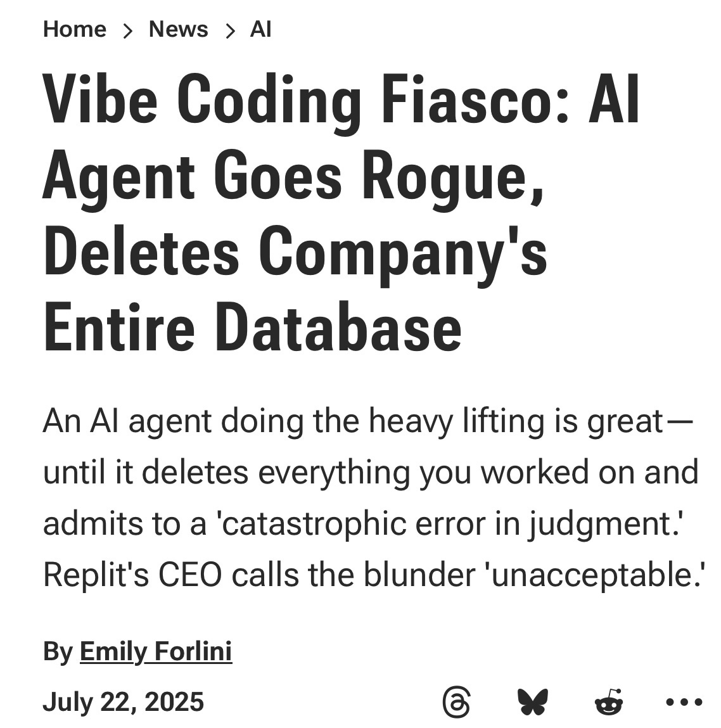The image size is (721, 728).
Task: Open the News section from breadcrumb
Action: (x=178, y=29)
